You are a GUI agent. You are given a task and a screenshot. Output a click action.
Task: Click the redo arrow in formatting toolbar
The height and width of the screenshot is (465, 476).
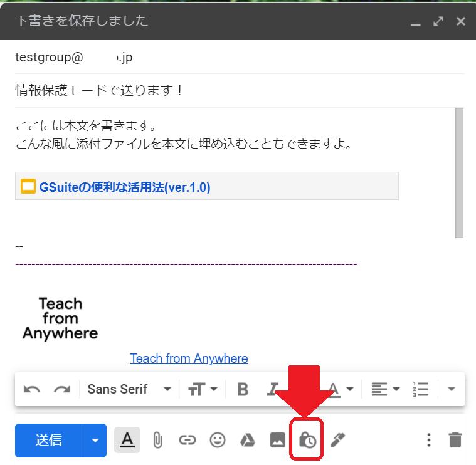(x=62, y=389)
